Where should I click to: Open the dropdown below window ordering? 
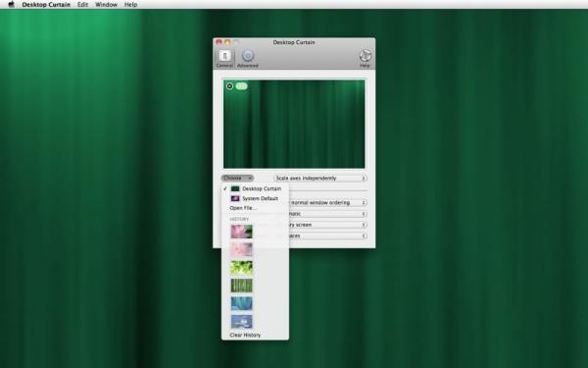[327, 214]
